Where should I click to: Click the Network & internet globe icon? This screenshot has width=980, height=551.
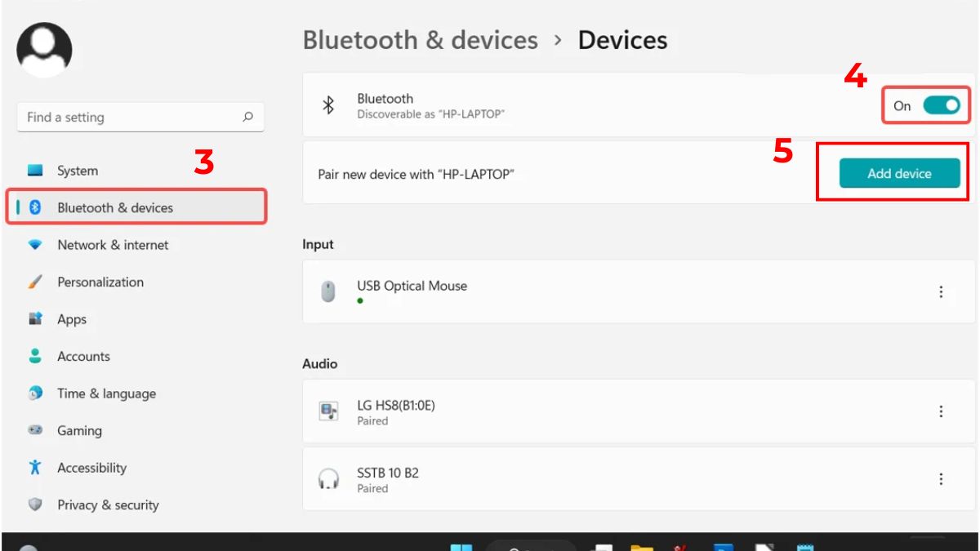tap(35, 245)
